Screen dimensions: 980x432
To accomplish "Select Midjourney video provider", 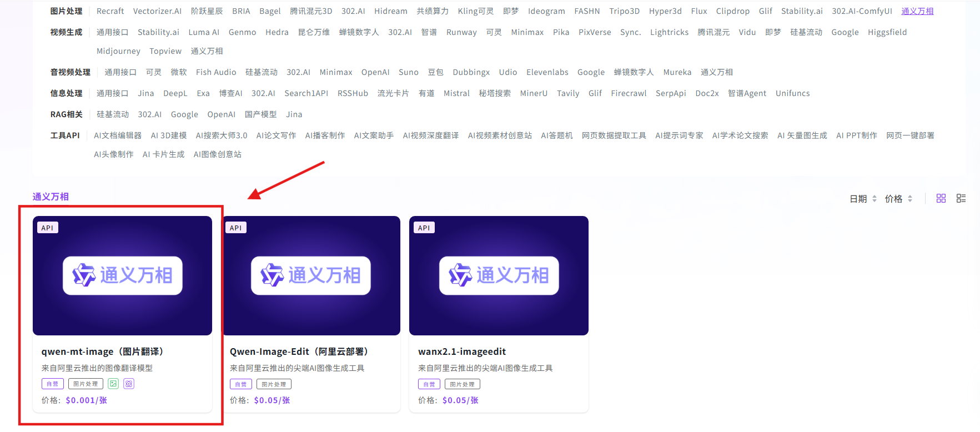I will 118,51.
